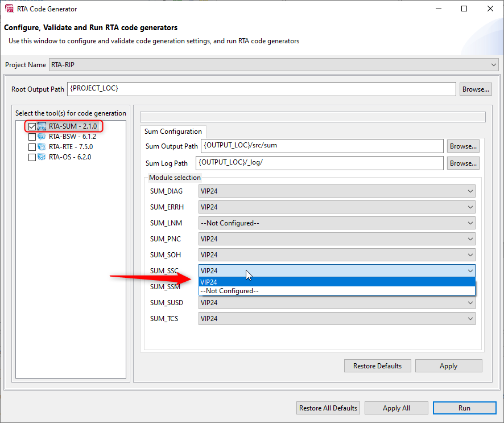Screen dimensions: 504x423
Task: Open the SUM_DIAG module dropdown
Action: [337, 191]
